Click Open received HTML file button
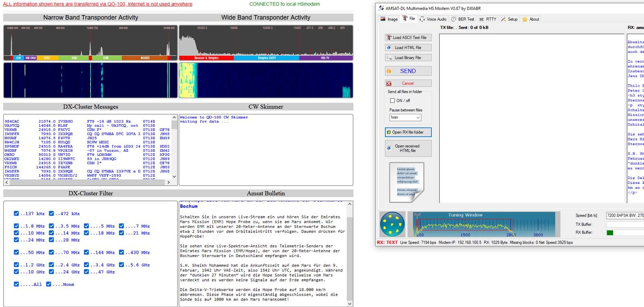 (x=408, y=148)
